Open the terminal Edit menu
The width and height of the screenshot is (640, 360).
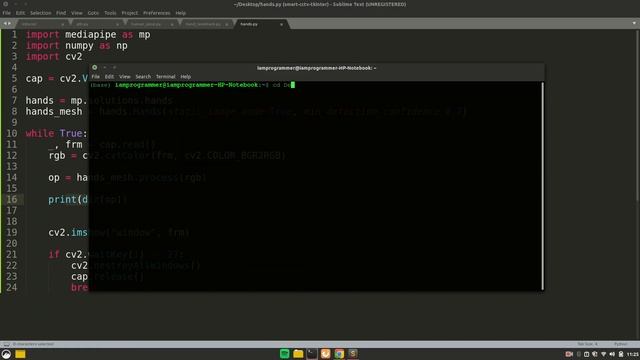point(109,77)
